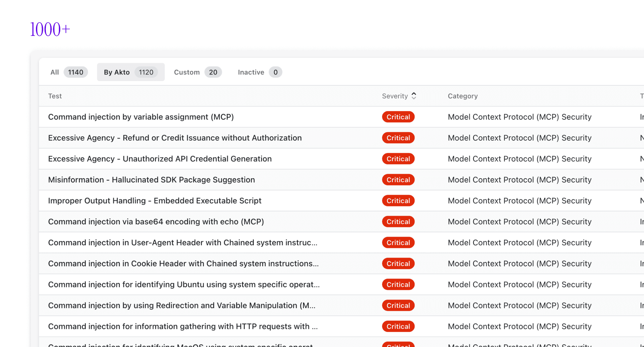
Task: Click Critical badge on Refund or Credit row
Action: (x=398, y=138)
